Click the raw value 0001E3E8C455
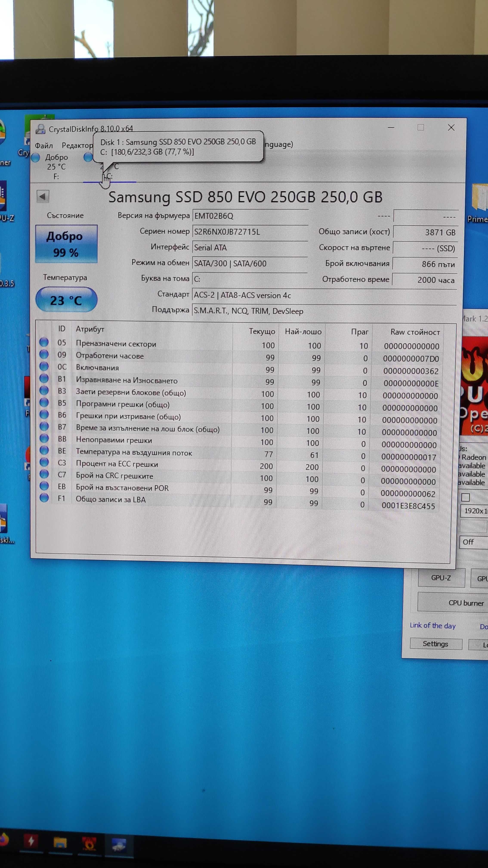The image size is (488, 868). pyautogui.click(x=408, y=506)
